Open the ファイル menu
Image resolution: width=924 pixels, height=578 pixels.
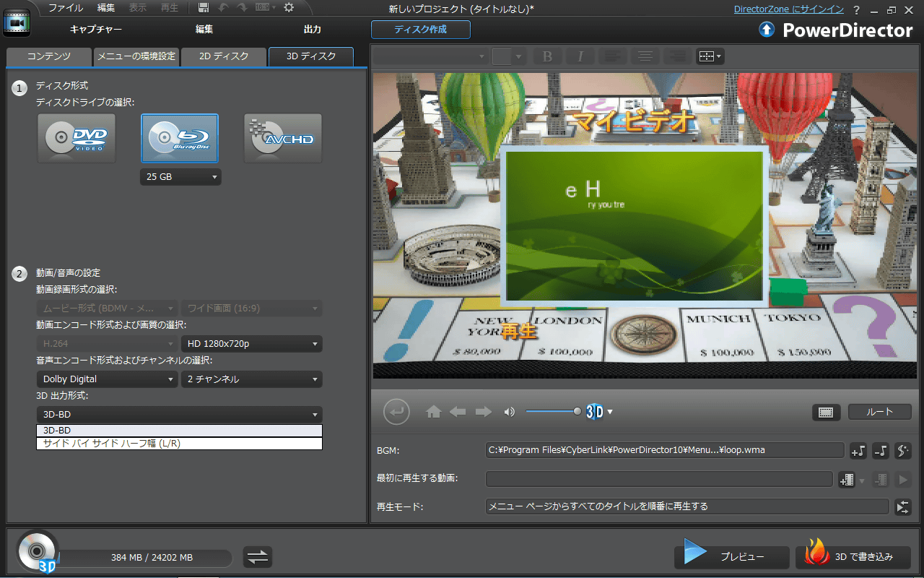[66, 8]
